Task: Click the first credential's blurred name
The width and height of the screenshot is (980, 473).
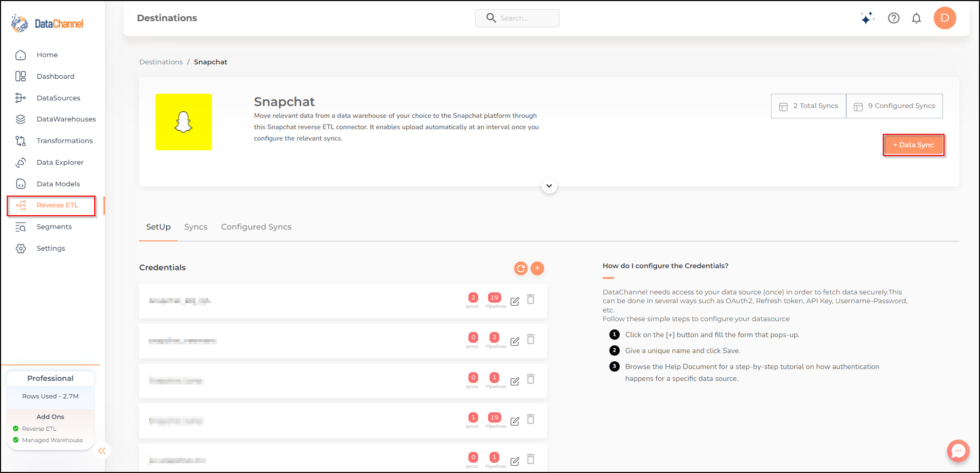Action: click(180, 301)
